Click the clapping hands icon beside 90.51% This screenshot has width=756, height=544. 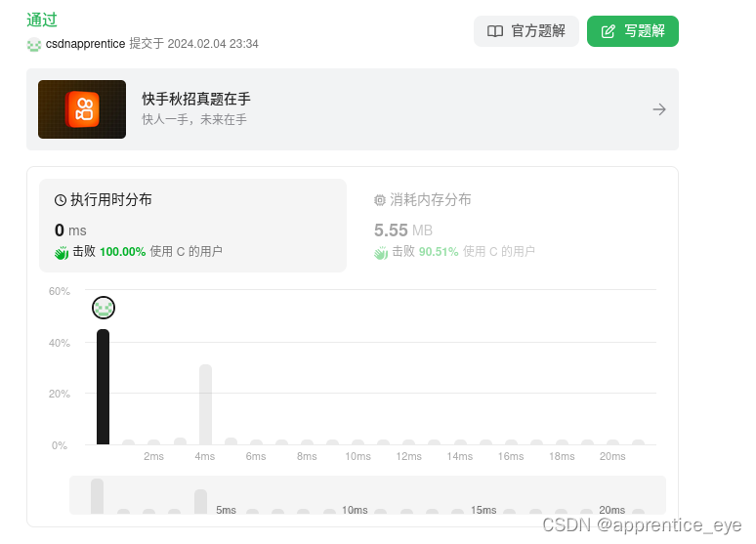(381, 252)
